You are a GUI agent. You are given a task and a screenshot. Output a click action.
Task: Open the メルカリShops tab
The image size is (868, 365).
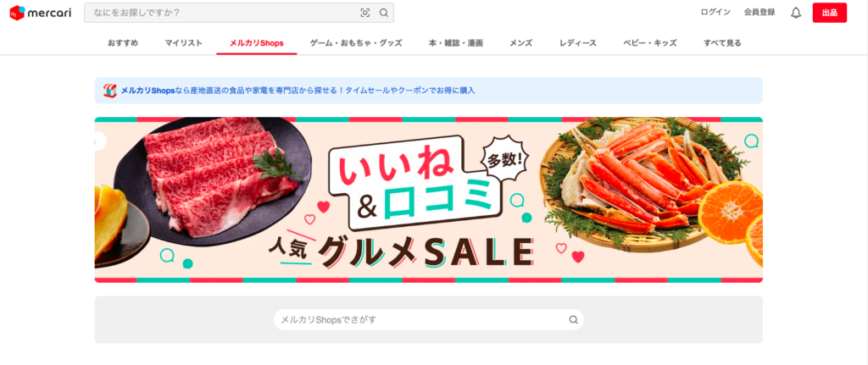[256, 42]
